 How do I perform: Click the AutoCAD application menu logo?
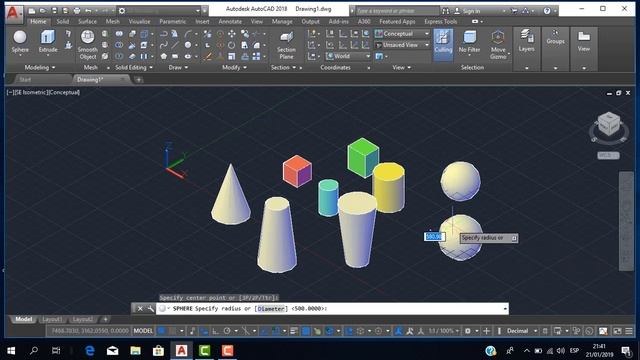pos(13,13)
